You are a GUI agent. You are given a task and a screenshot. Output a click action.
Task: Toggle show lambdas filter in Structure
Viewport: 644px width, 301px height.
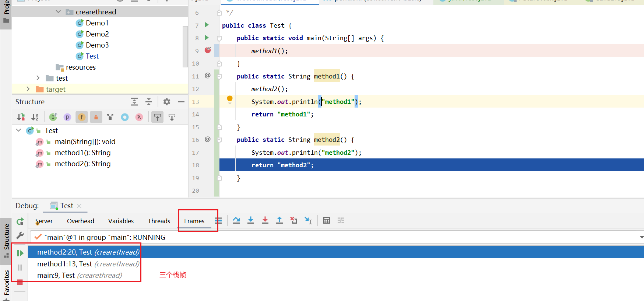coord(139,117)
